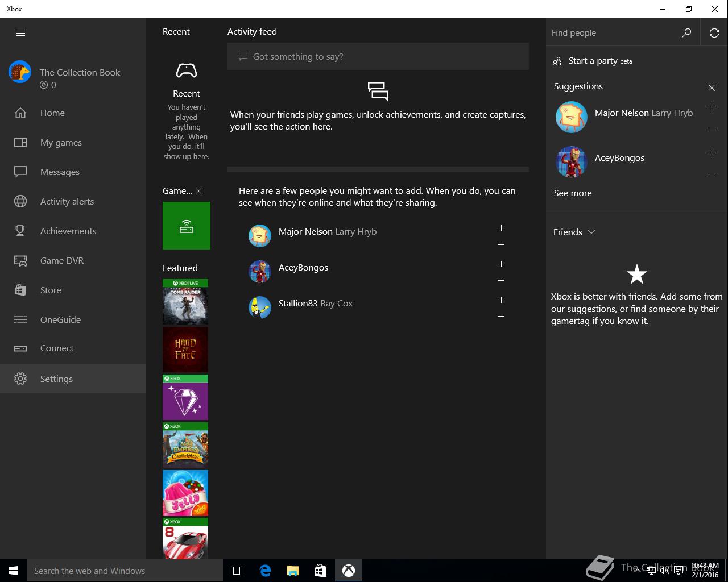Add AceyBongos in Suggestions panel
Viewport: 728px width, 582px height.
pos(712,152)
